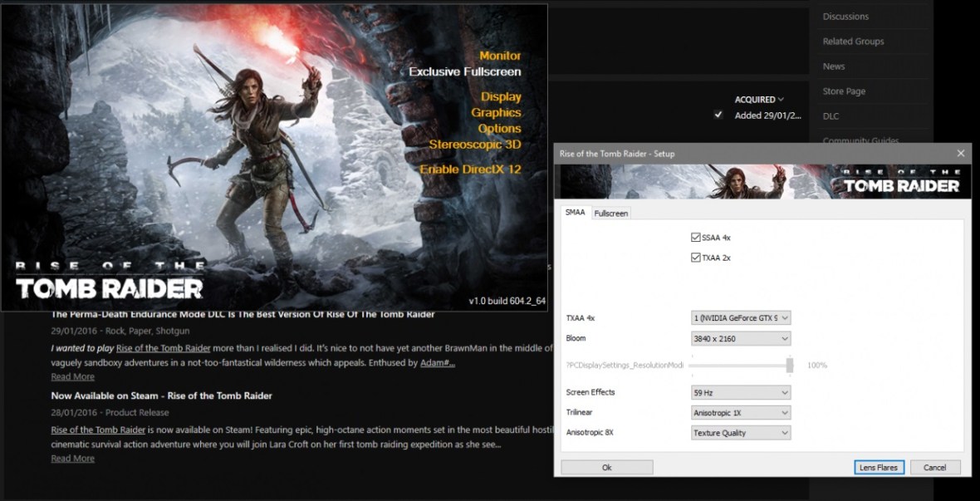Select the SMAA tab
The width and height of the screenshot is (980, 501).
click(575, 214)
